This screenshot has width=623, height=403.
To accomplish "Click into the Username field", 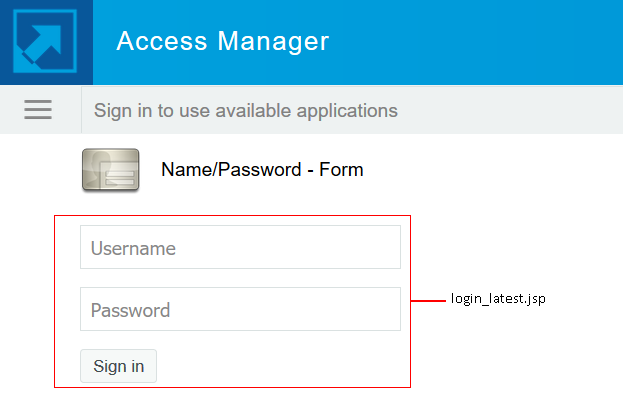I will [240, 248].
